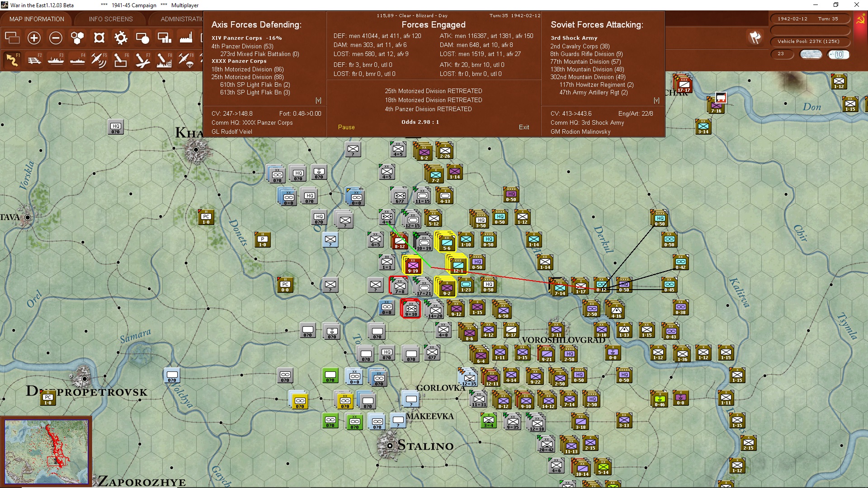Select the red Soviet unit labeled 17-17
Image resolution: width=868 pixels, height=488 pixels.
click(x=684, y=84)
